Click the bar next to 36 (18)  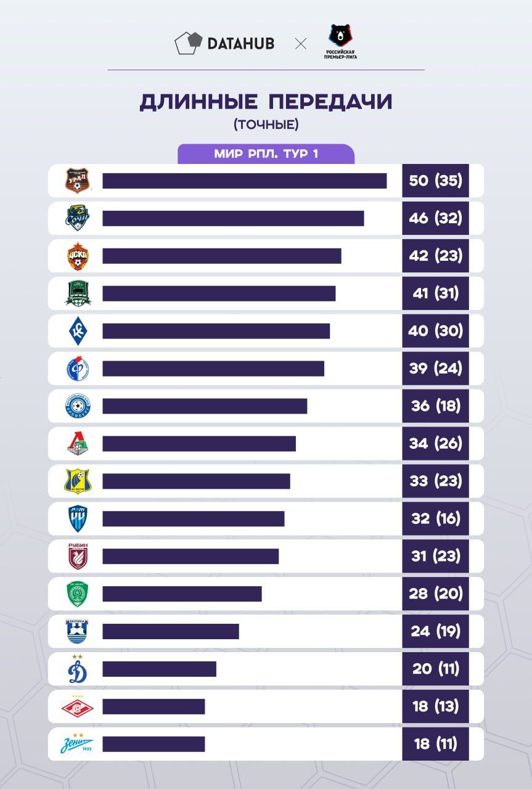click(204, 406)
